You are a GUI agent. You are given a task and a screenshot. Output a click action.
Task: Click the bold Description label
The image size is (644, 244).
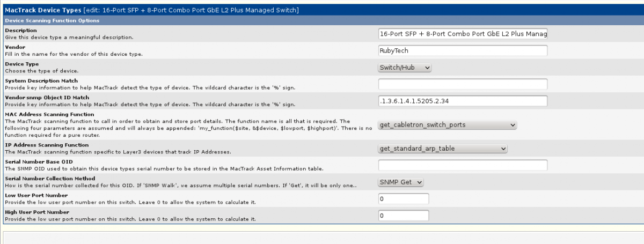pyautogui.click(x=21, y=31)
